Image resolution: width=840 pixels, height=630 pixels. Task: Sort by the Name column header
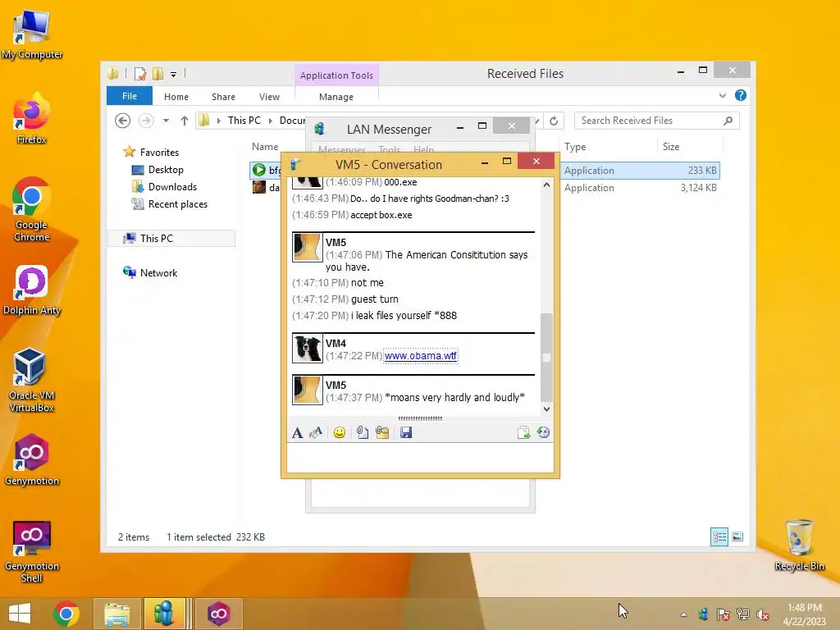tap(265, 147)
